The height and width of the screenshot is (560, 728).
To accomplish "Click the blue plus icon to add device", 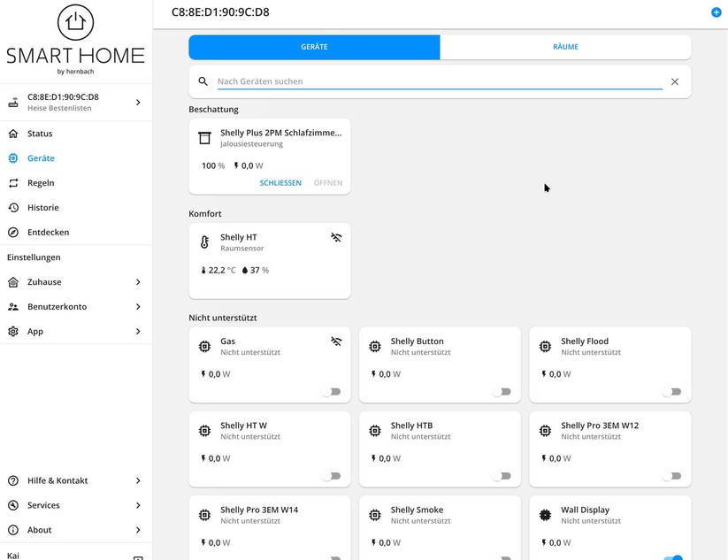I will click(717, 12).
